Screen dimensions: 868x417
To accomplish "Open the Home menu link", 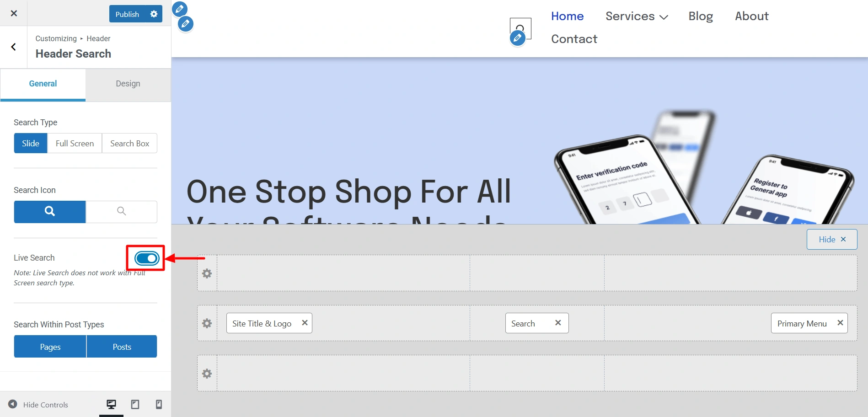I will tap(568, 16).
